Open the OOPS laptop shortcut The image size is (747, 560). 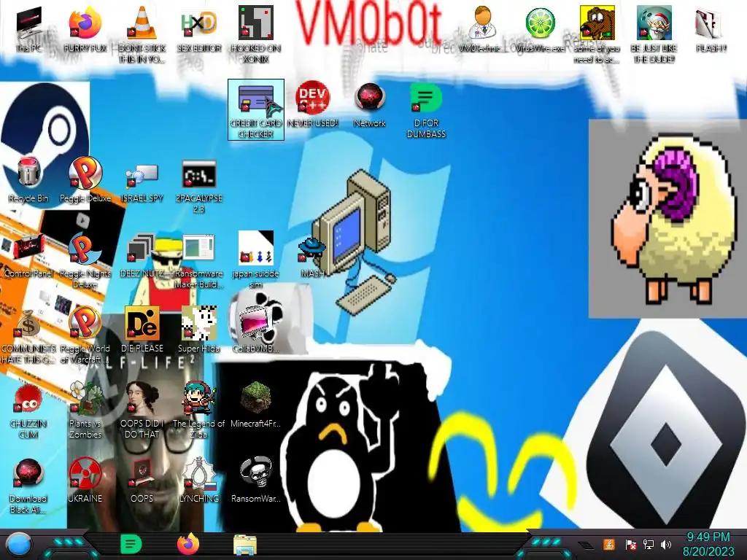[x=142, y=481]
